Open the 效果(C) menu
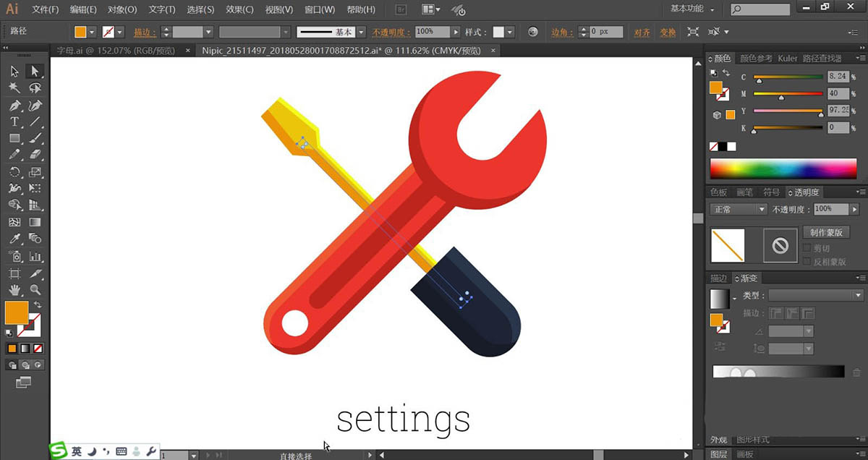 point(239,9)
